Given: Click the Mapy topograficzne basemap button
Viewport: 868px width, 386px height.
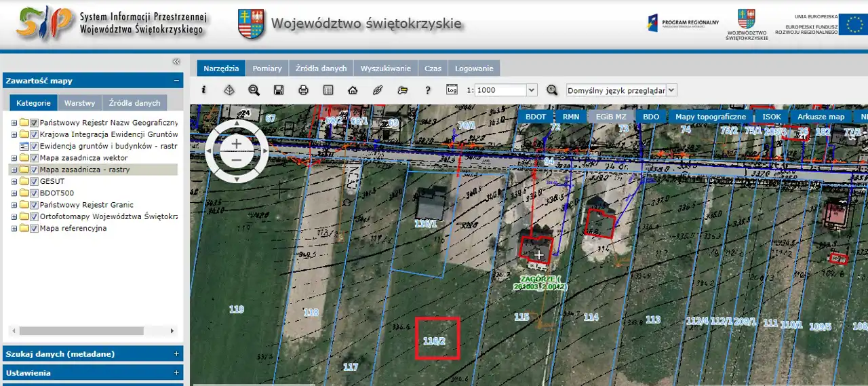Looking at the screenshot, I should (710, 117).
